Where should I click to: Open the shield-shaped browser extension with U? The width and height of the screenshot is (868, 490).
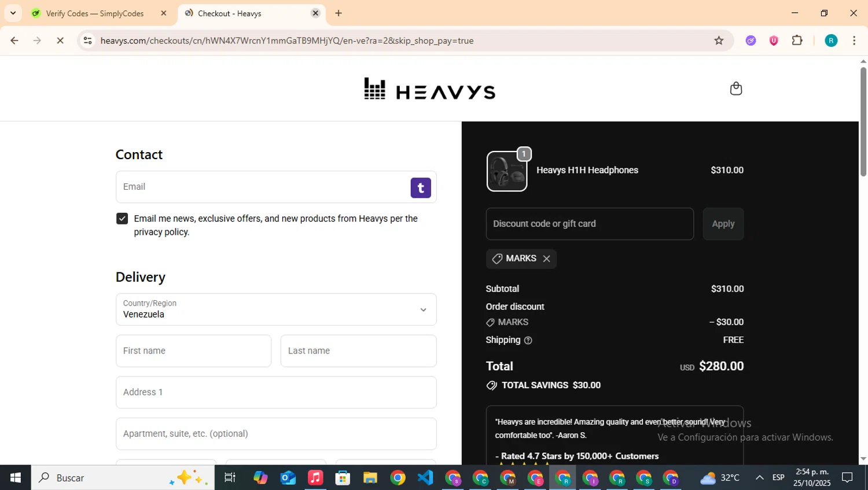pyautogui.click(x=774, y=40)
